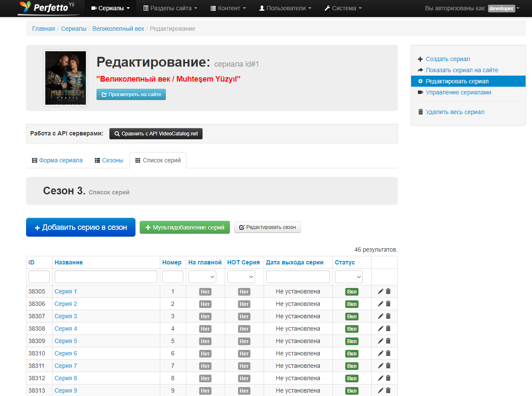This screenshot has height=396, width=532.
Task: Delete Серия 5 with trash icon
Action: coord(388,341)
